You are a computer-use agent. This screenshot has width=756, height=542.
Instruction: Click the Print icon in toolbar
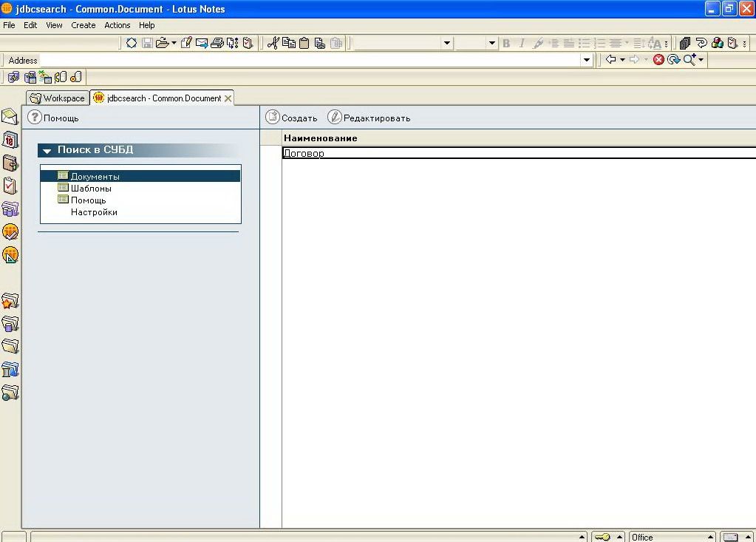(217, 43)
